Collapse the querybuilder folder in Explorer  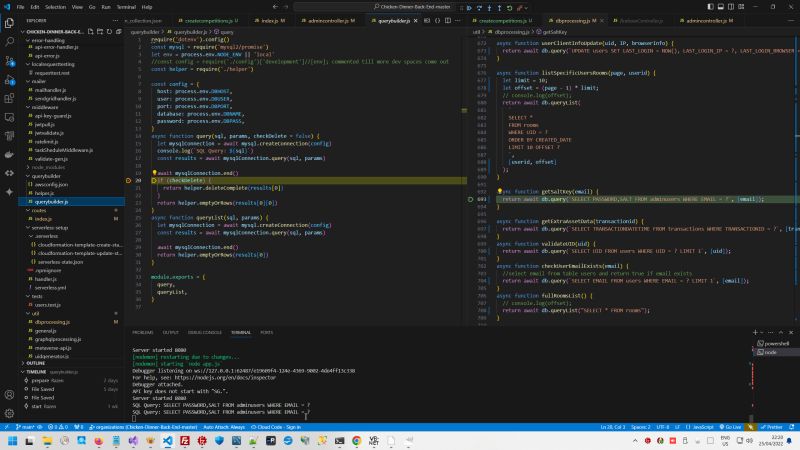pos(46,176)
